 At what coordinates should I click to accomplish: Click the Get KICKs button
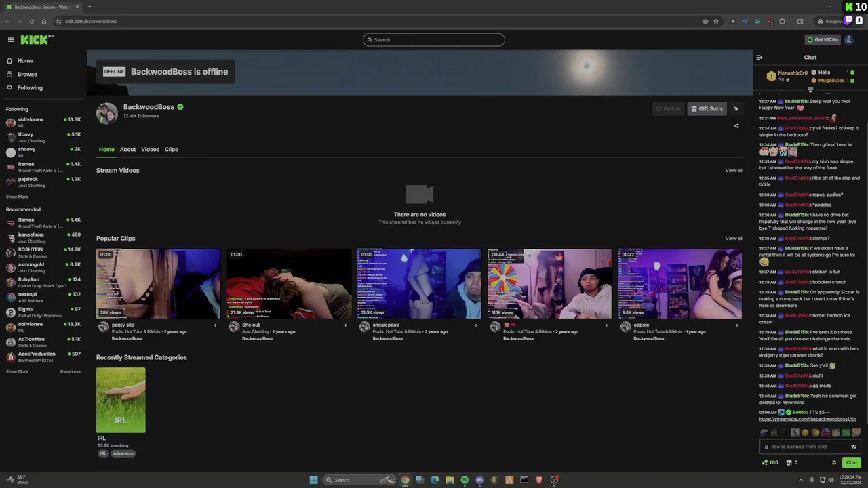(823, 40)
